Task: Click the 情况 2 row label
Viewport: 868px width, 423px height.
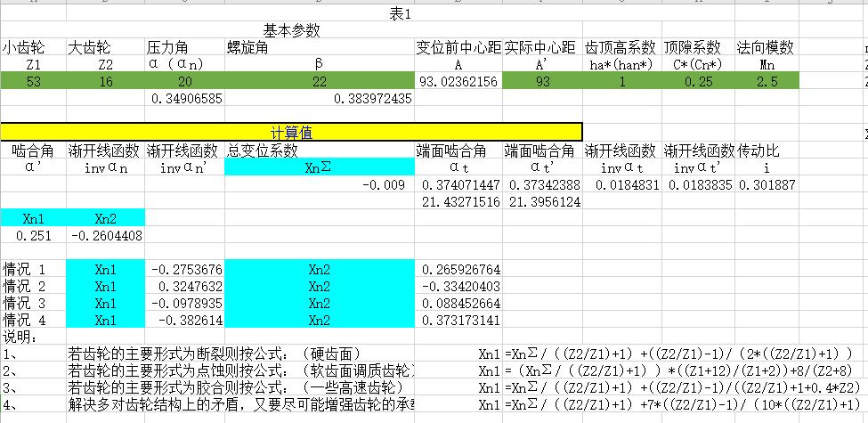Action: click(33, 286)
